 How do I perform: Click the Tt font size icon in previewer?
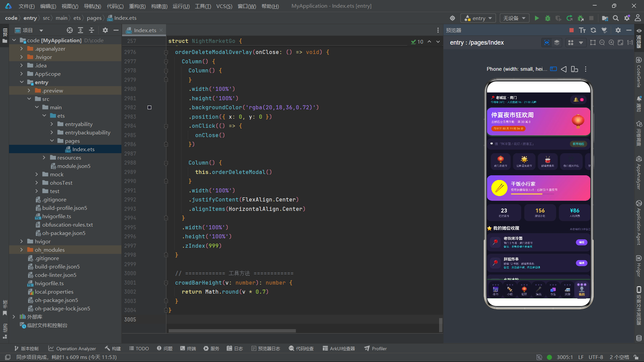(582, 30)
